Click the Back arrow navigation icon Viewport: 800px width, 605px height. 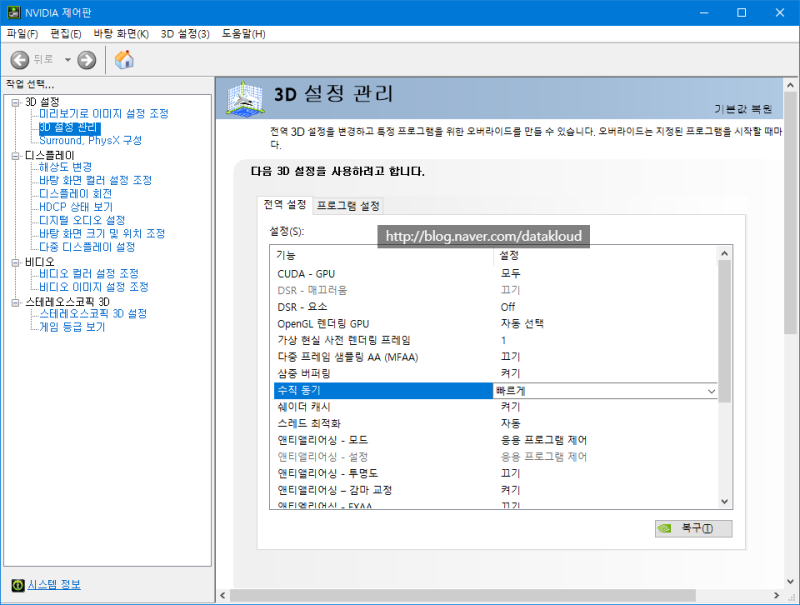(20, 60)
